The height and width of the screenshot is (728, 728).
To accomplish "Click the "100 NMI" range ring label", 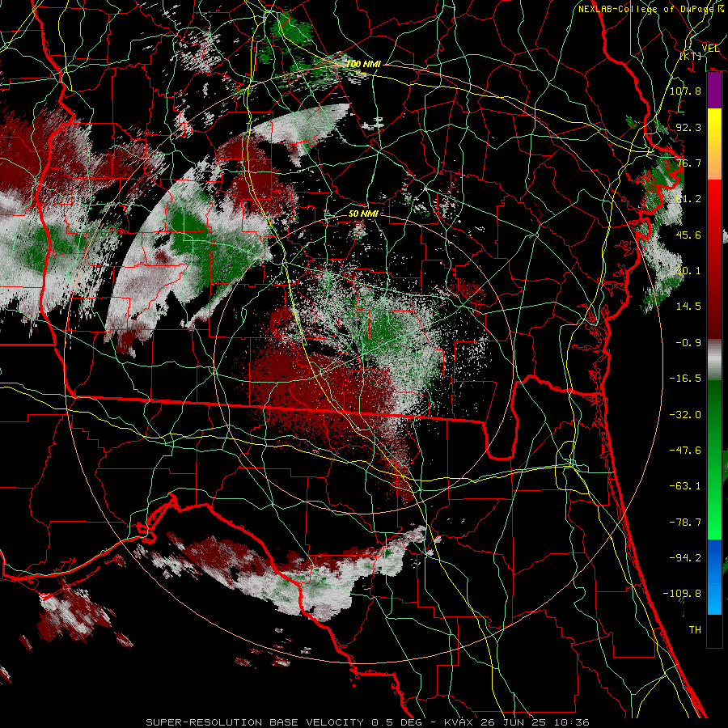I will pos(363,64).
